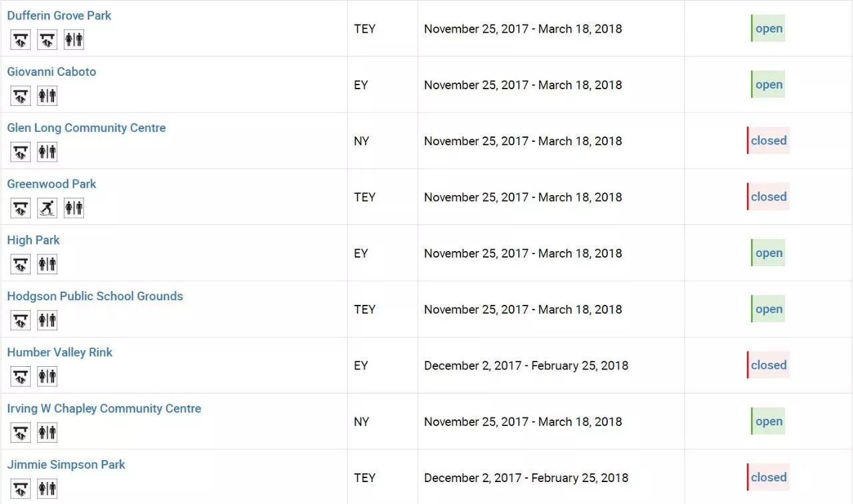This screenshot has height=504, width=853.
Task: Click the ice skate icon under Irving W Chapley
Action: coord(21,433)
